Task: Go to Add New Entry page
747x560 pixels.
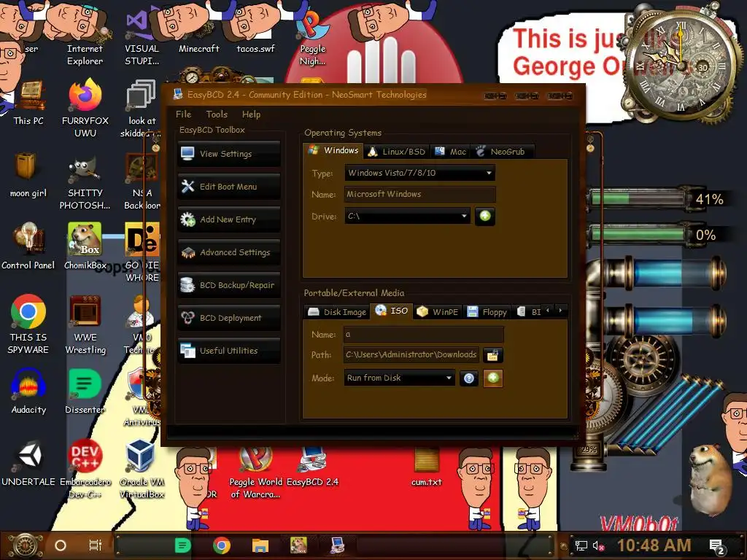Action: coord(228,219)
